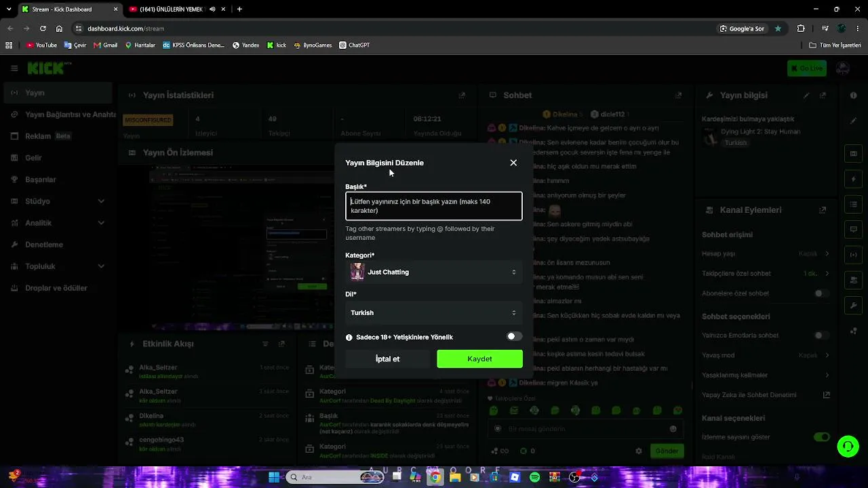Open filter icon in Etkinlik Akışı panel
Viewport: 868px width, 488px height.
[265, 344]
